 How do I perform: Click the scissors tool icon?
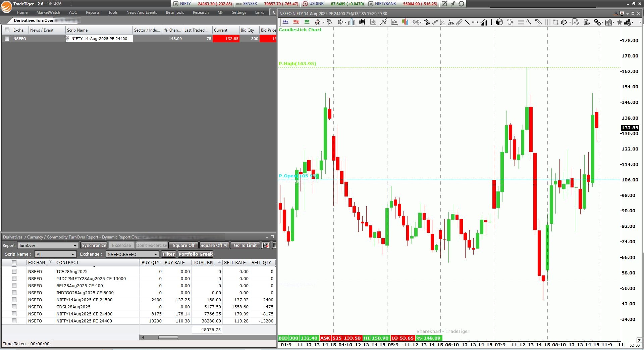pyautogui.click(x=416, y=22)
